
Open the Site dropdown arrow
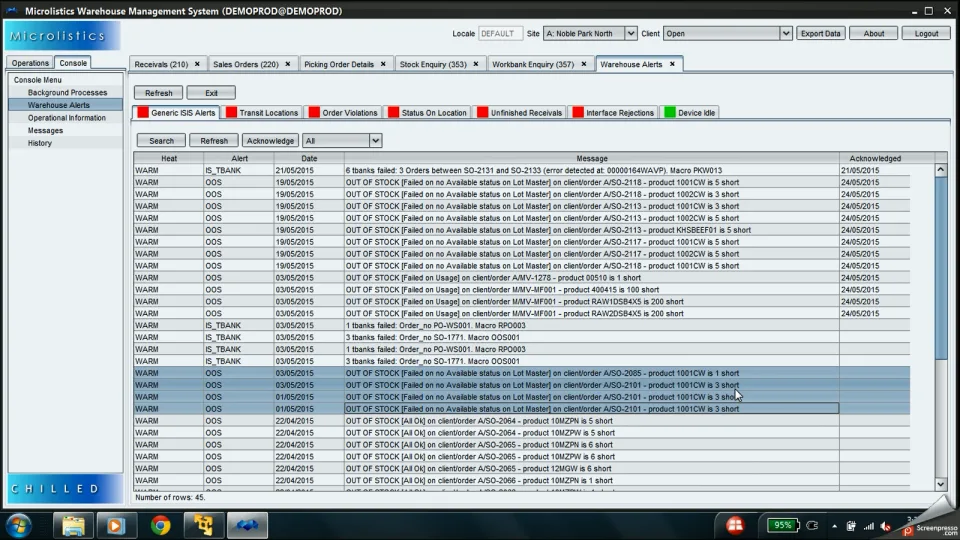pos(630,33)
